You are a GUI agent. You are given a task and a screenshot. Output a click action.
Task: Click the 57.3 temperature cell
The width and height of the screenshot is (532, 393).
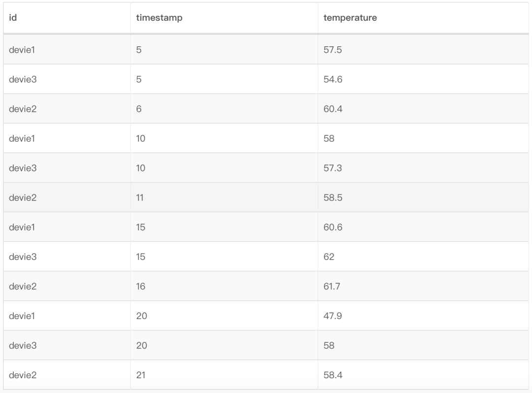coord(332,168)
